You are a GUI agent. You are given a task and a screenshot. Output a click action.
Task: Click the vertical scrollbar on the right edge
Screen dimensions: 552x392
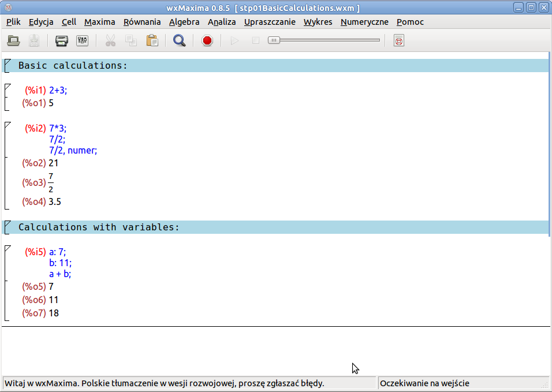click(550, 144)
